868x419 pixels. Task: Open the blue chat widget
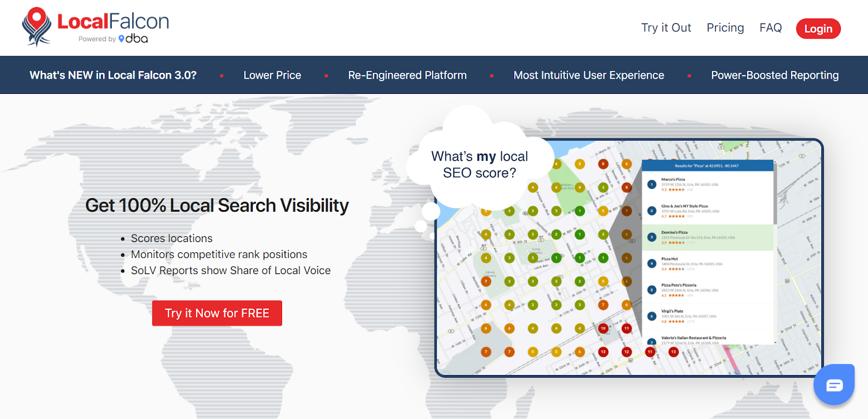(834, 385)
